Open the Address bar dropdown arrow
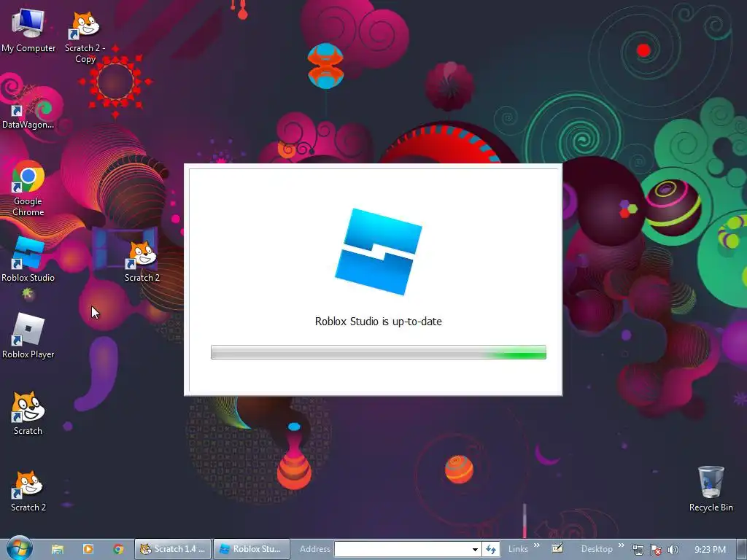 tap(475, 549)
